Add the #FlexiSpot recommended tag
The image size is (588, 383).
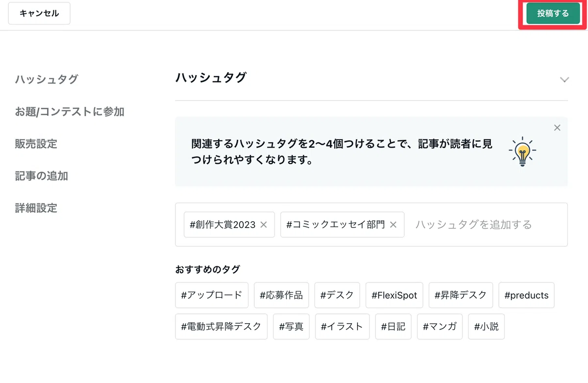394,295
